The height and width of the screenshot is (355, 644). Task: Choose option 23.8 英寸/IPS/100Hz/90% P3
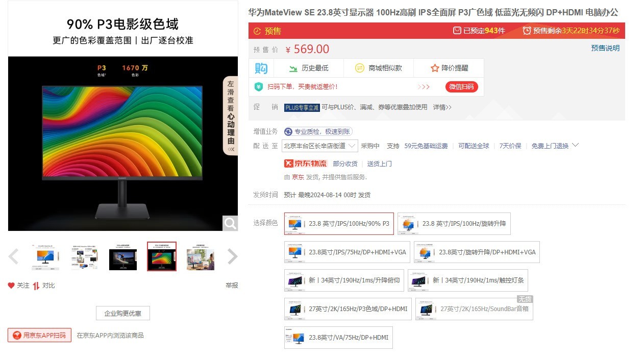click(x=339, y=224)
